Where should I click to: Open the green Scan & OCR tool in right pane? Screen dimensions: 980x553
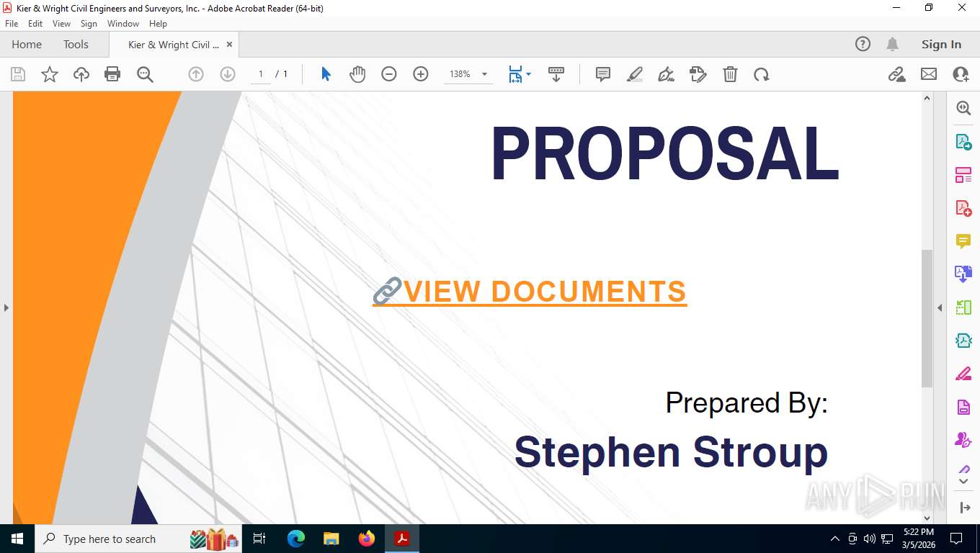pyautogui.click(x=963, y=307)
